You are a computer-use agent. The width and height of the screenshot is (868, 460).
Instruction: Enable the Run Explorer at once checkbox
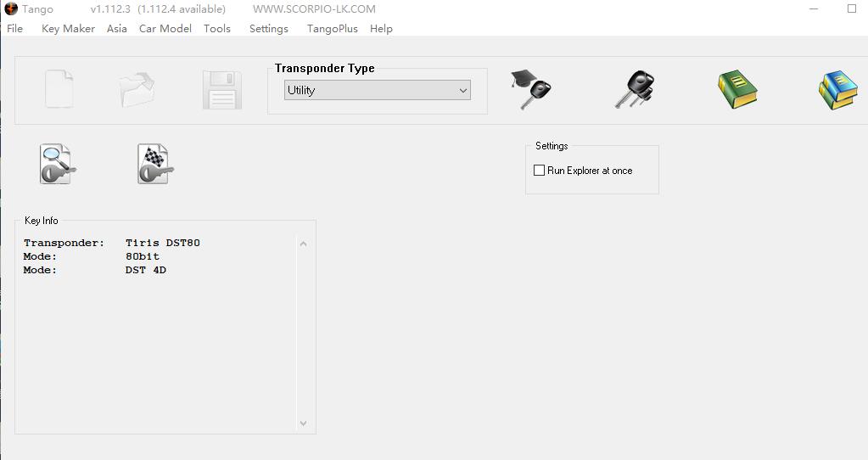[539, 171]
